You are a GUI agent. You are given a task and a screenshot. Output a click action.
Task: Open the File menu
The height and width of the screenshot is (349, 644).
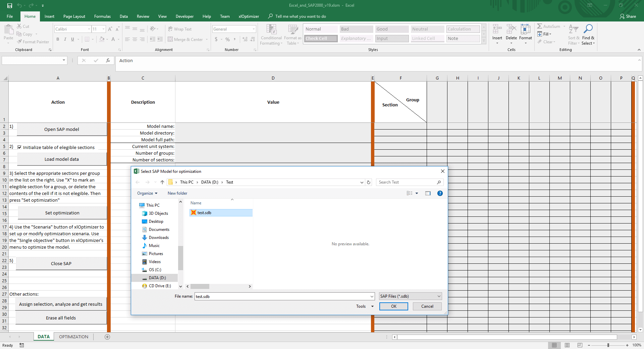(10, 16)
